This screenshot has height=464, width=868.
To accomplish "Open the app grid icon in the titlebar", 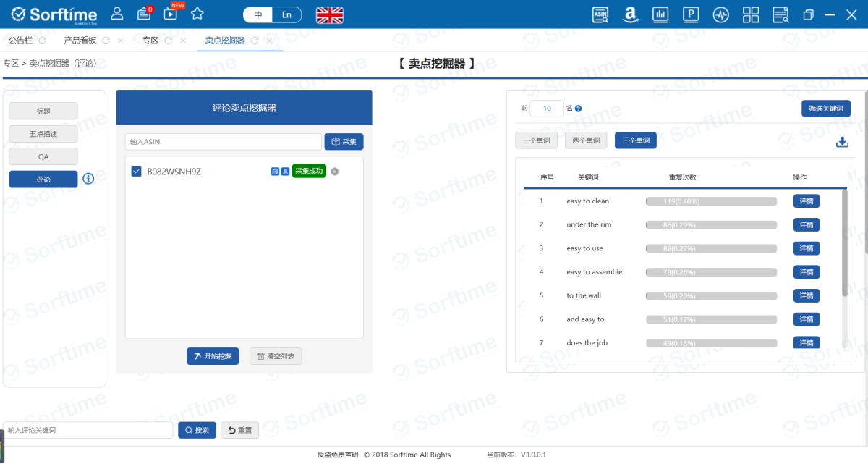I will [751, 14].
